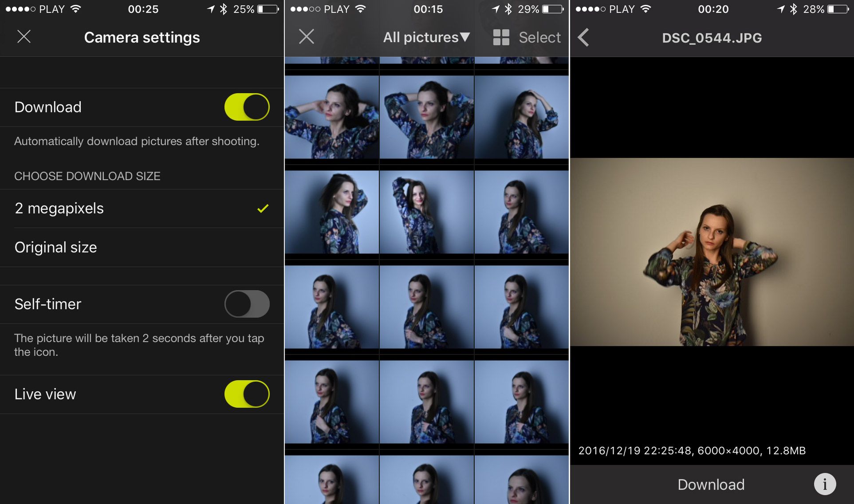Image resolution: width=854 pixels, height=504 pixels.
Task: Open second-row right thumbnail of woman
Action: tap(522, 212)
